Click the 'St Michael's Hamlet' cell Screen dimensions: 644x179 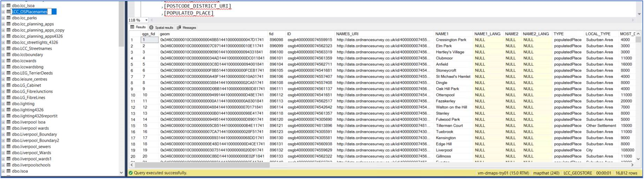point(453,76)
